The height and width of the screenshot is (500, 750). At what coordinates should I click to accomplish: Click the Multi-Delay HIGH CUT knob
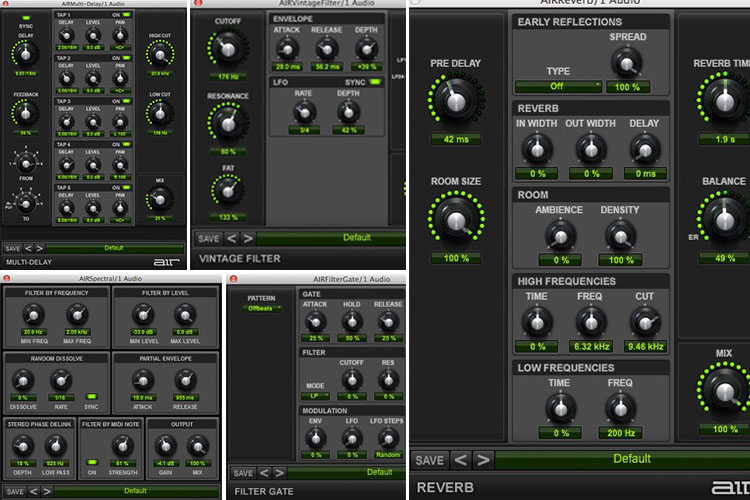(160, 55)
